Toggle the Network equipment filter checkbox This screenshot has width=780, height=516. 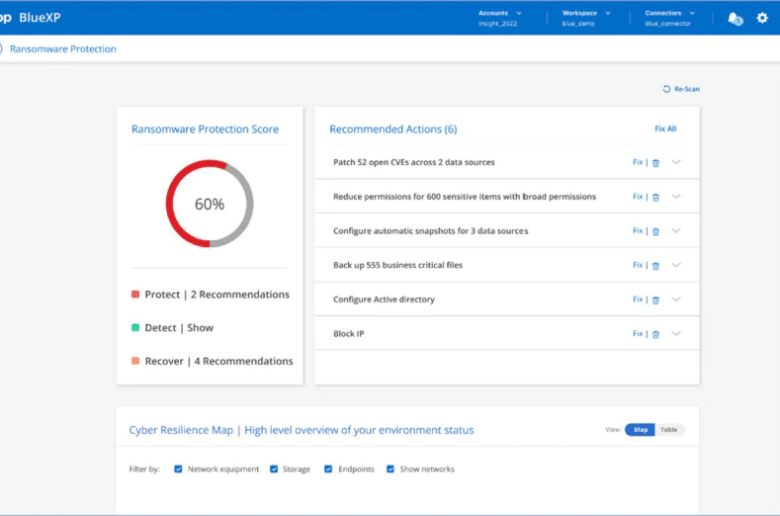point(178,469)
